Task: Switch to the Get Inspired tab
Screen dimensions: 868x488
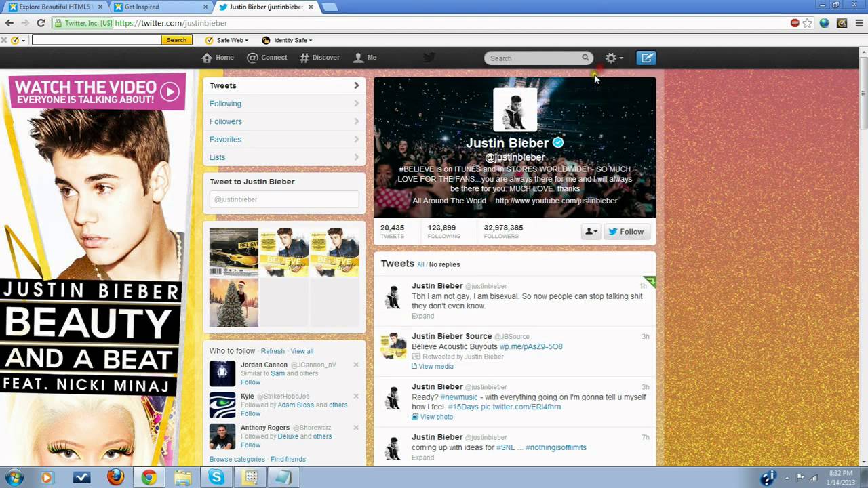Action: coord(160,7)
